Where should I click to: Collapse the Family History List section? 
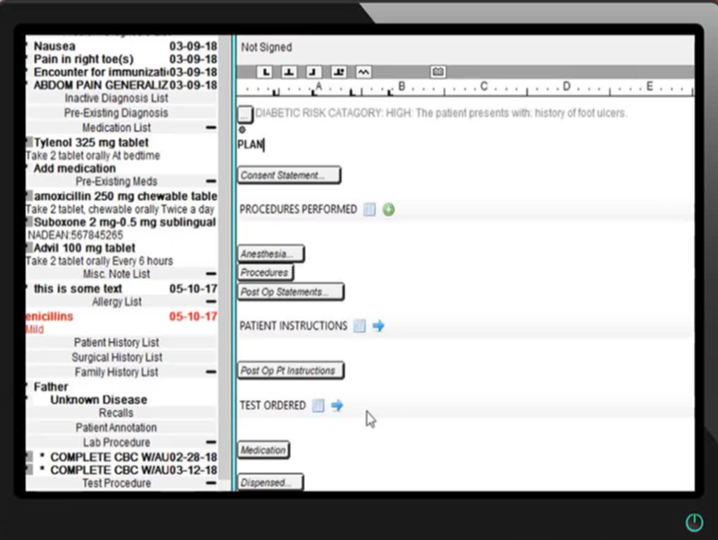coord(211,372)
